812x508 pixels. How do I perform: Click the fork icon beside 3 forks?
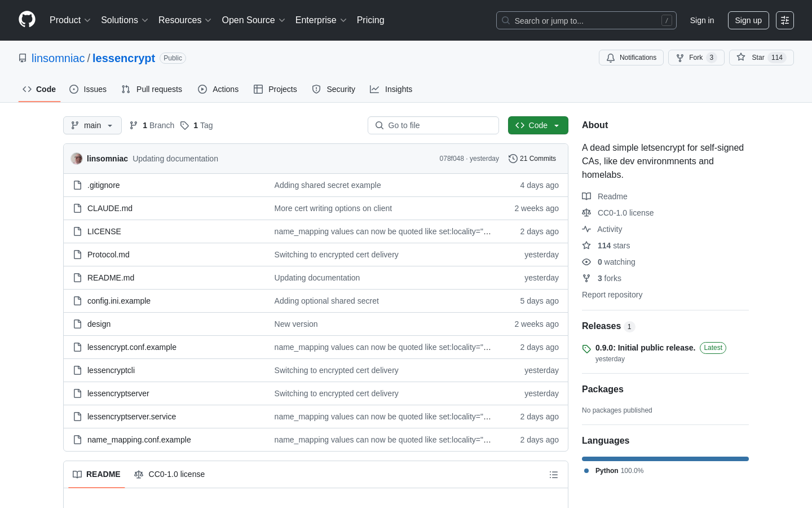586,278
